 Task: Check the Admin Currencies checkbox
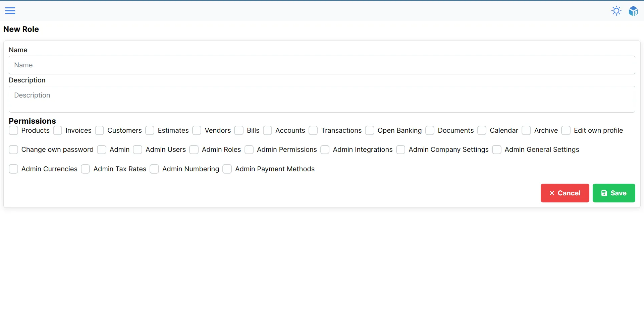coord(13,169)
